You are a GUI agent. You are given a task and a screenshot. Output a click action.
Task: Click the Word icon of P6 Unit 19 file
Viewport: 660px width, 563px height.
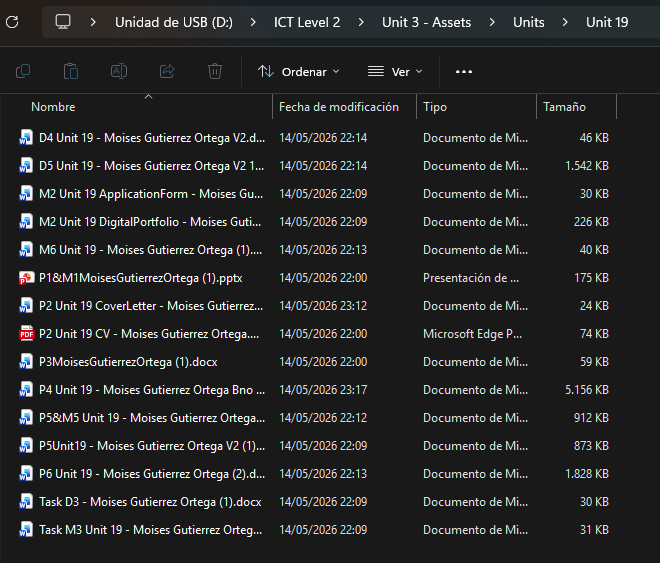(x=26, y=474)
